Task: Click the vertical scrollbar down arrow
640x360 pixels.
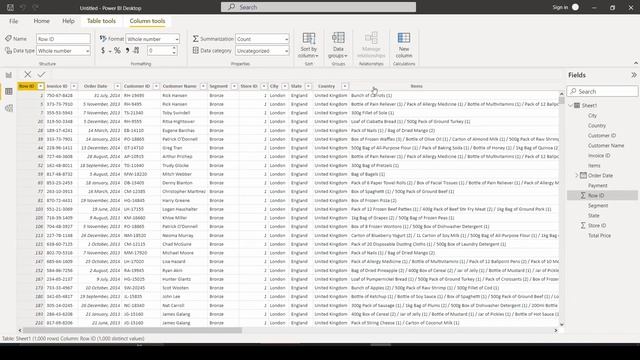Action: click(562, 324)
